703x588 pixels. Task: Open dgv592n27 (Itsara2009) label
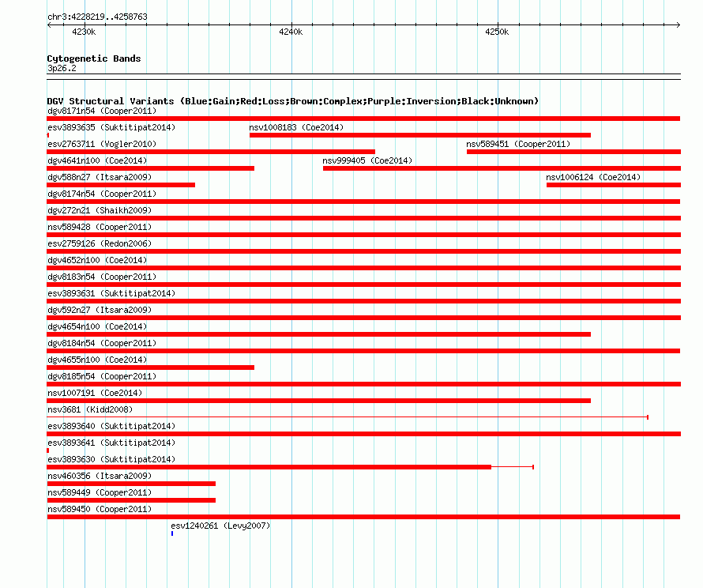click(100, 310)
